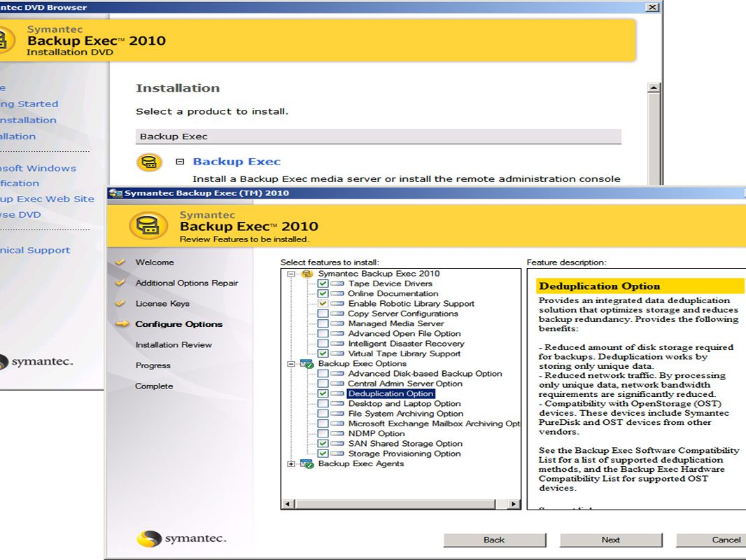
Task: Collapse the Symantec Backup Exec 2010 node
Action: coord(291,274)
